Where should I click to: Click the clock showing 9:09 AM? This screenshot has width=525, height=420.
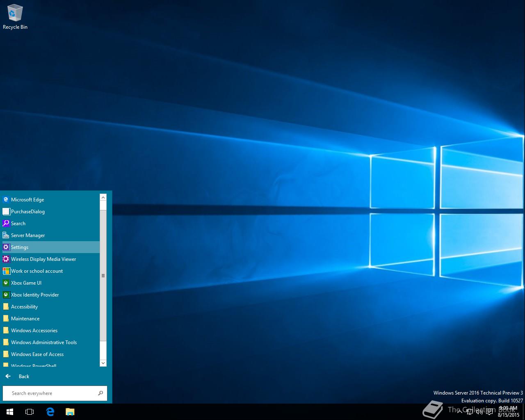[508, 412]
